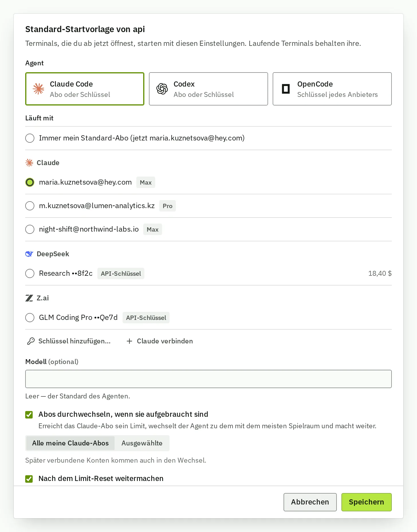417x532 pixels.
Task: Select GLM Coding Pro ••Qe7d radio button
Action: (x=30, y=318)
